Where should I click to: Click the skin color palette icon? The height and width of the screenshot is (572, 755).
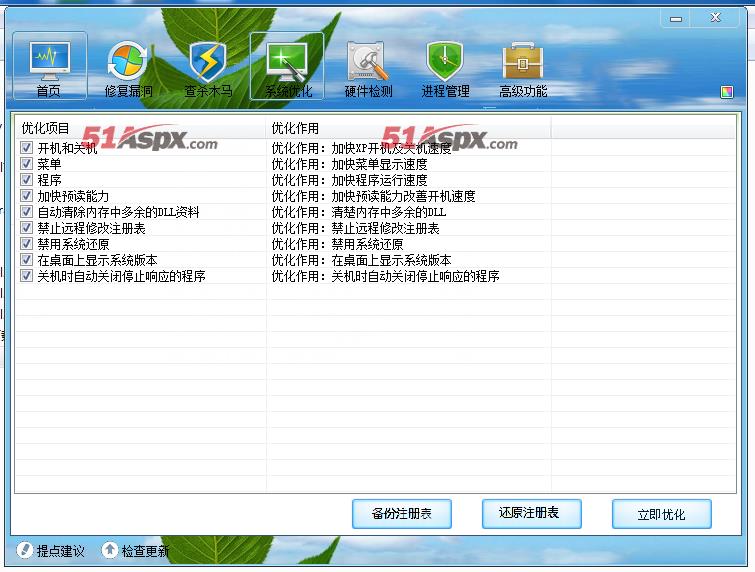727,91
